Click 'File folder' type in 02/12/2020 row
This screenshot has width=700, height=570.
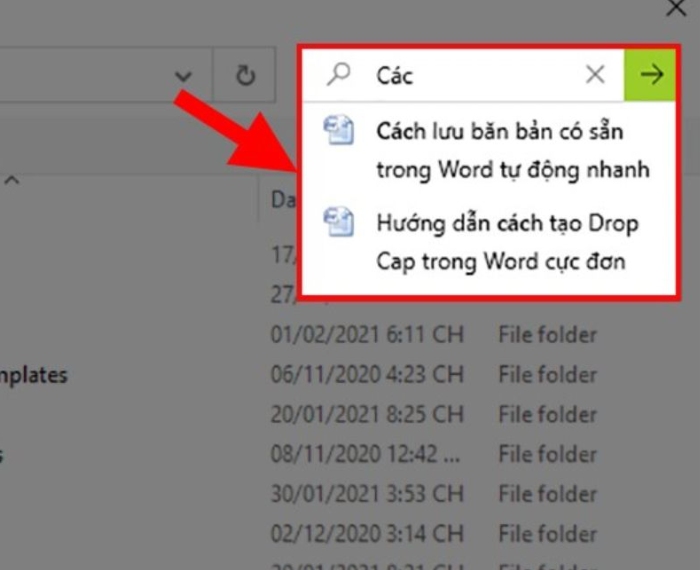point(547,534)
